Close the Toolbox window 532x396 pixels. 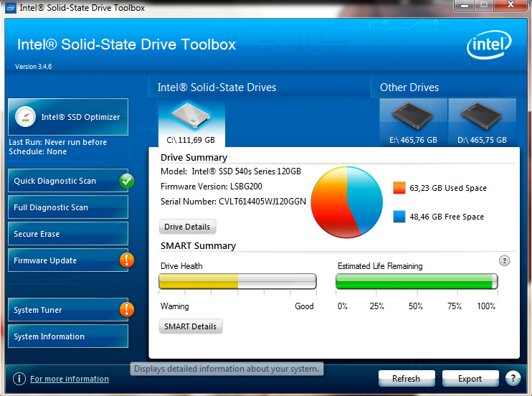click(511, 5)
